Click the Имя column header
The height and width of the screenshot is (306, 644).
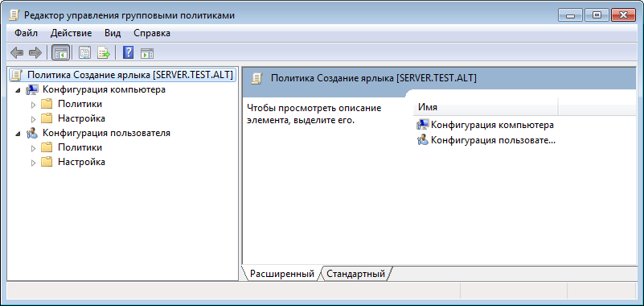(485, 107)
